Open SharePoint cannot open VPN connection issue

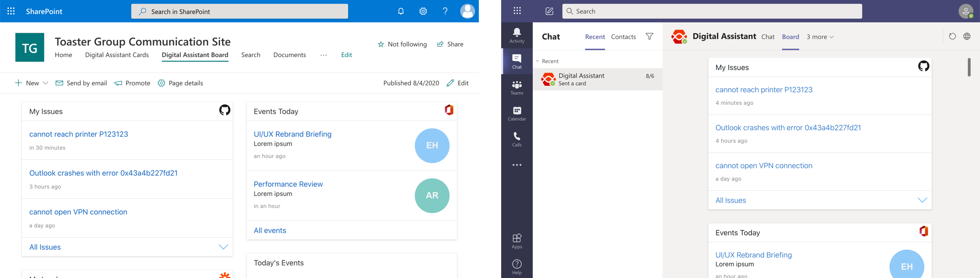78,212
